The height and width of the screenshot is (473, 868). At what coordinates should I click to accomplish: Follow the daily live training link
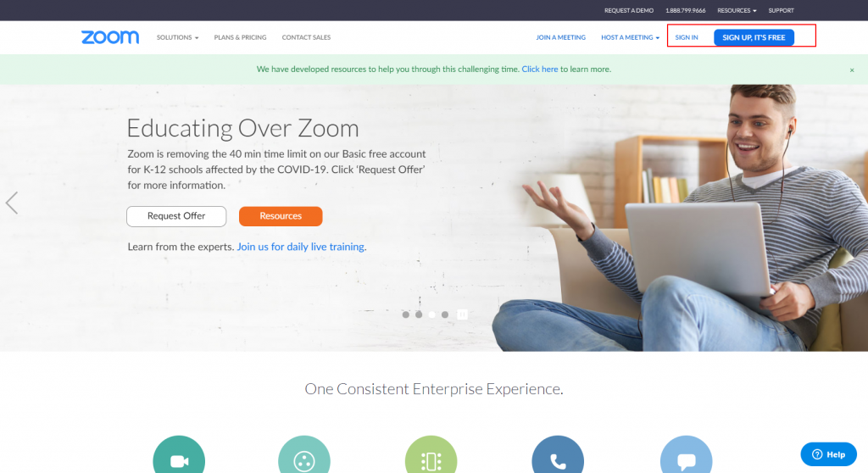tap(301, 247)
